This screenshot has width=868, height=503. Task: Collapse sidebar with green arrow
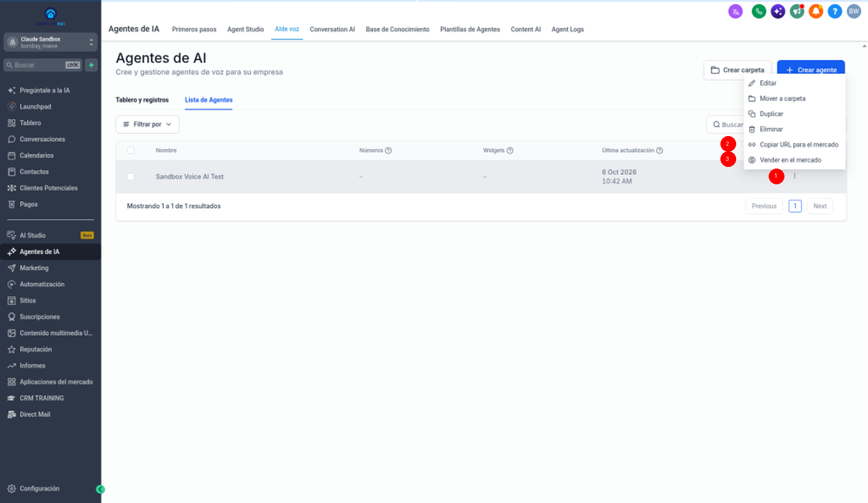tap(100, 489)
